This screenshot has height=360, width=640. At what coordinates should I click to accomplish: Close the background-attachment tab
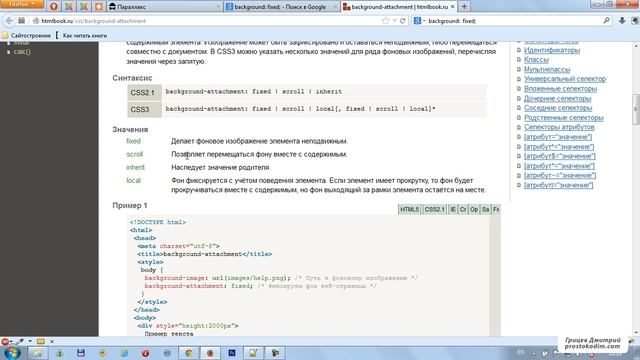coord(452,7)
